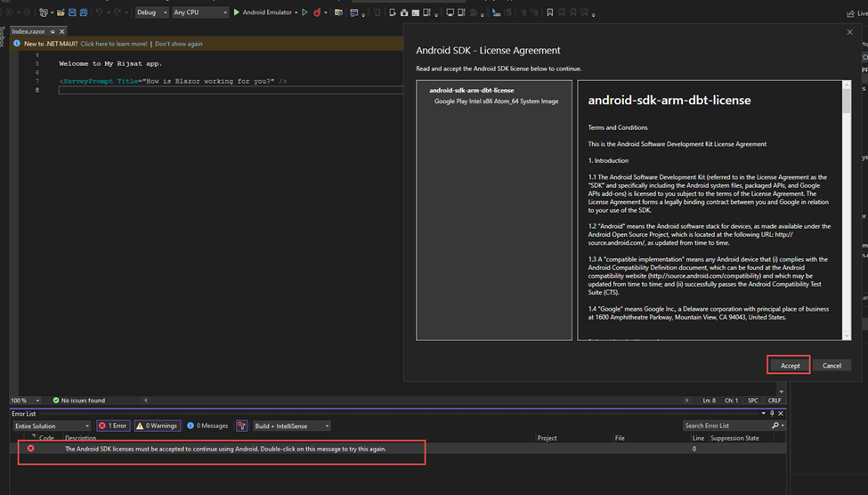This screenshot has width=868, height=495.
Task: Click the Hot Reload flame icon
Action: click(317, 12)
